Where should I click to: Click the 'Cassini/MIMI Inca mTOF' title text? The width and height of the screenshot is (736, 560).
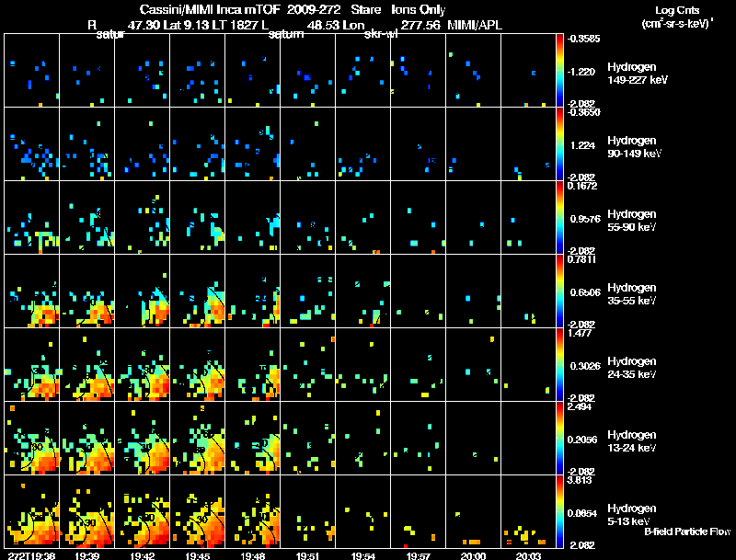[x=210, y=9]
